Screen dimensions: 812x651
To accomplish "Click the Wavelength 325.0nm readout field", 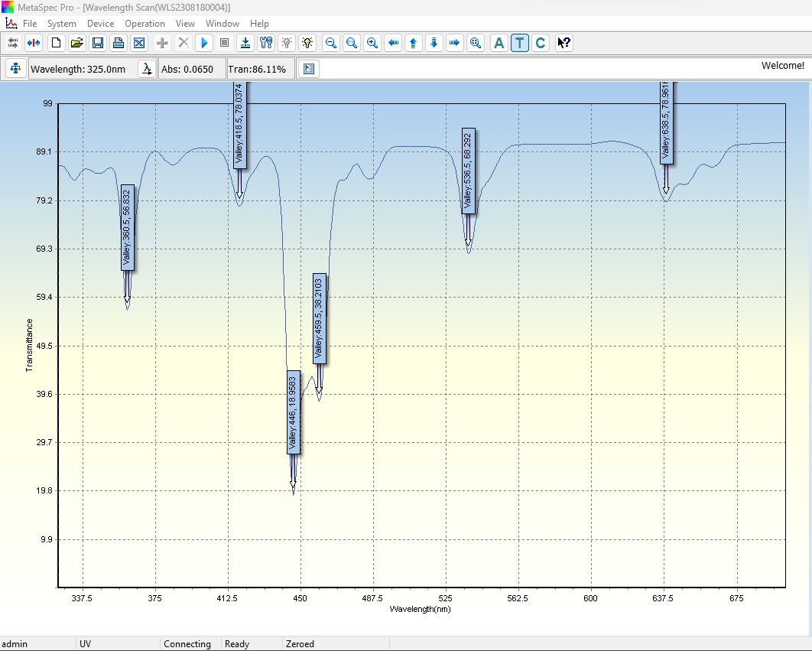I will pyautogui.click(x=78, y=69).
